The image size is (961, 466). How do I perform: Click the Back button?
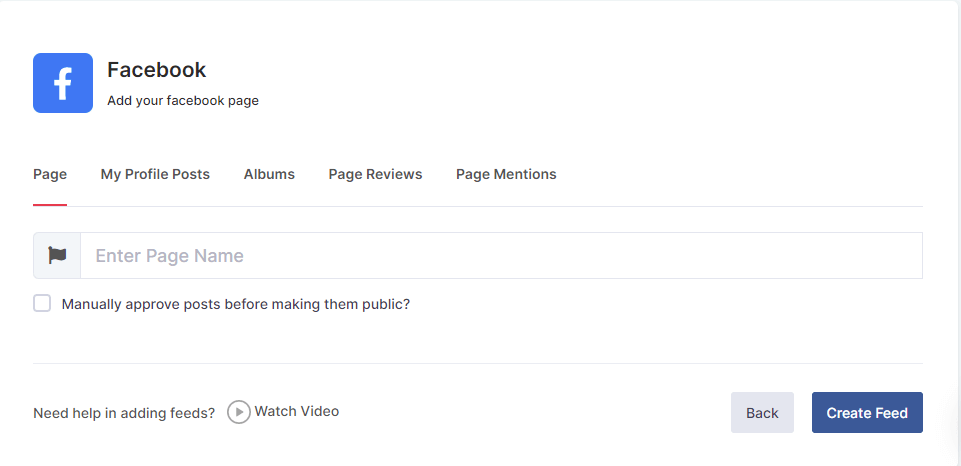tap(762, 413)
